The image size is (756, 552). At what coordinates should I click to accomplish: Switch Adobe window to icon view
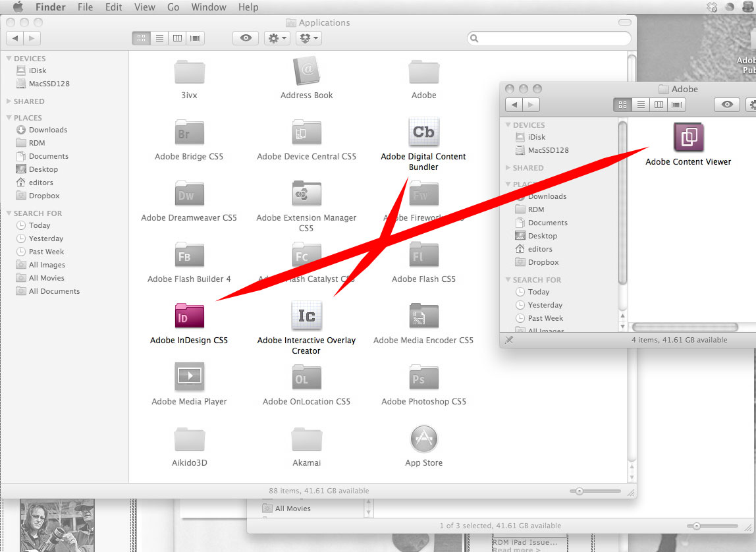622,105
